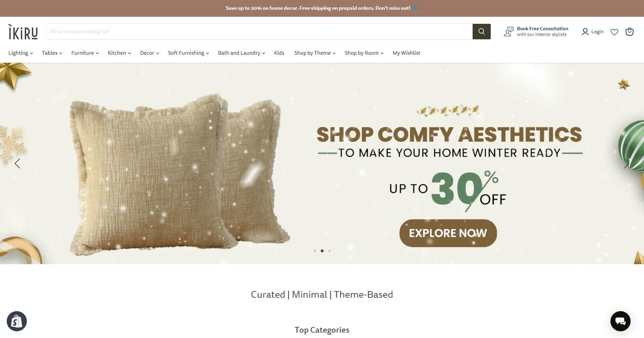
Task: Select the third carousel dot
Action: [329, 251]
